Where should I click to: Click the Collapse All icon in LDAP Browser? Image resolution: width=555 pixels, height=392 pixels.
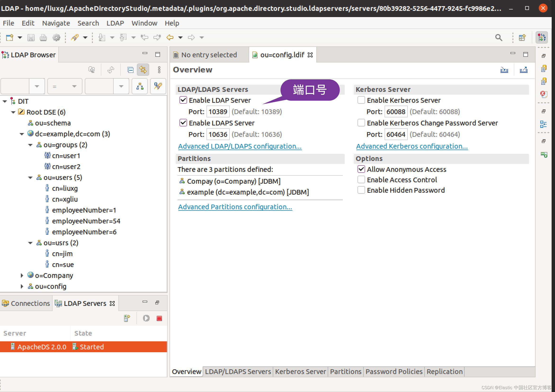[x=130, y=70]
